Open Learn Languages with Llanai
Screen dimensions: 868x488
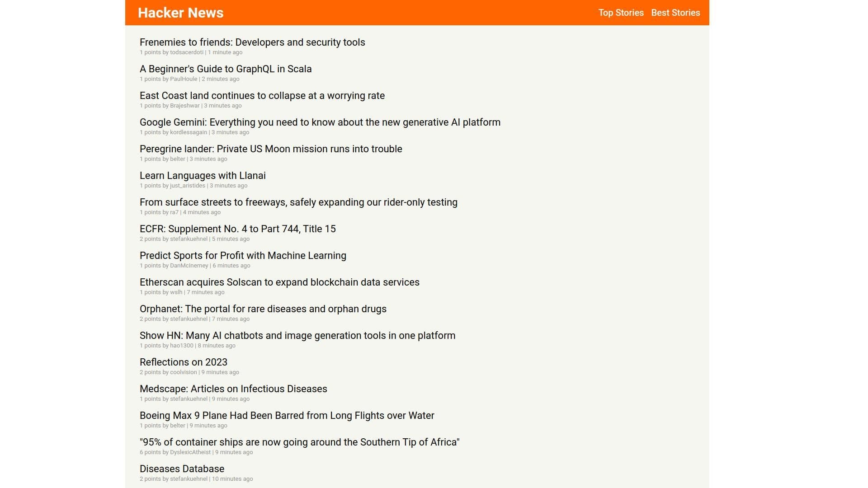(x=203, y=175)
